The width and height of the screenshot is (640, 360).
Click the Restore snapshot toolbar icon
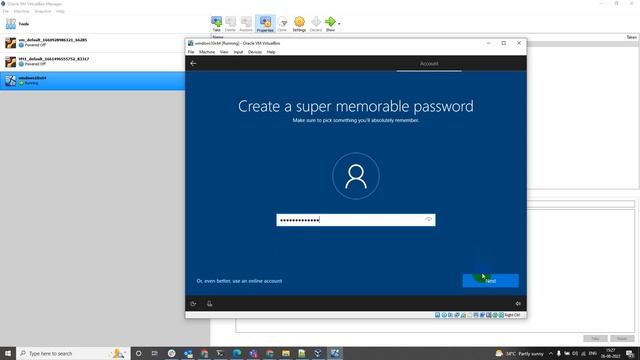246,24
